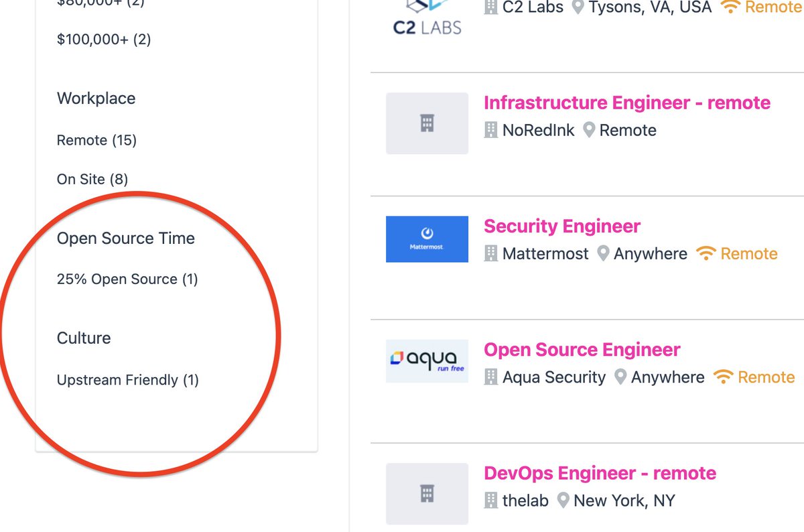Click thelab company name text
This screenshot has width=804, height=532.
[526, 501]
